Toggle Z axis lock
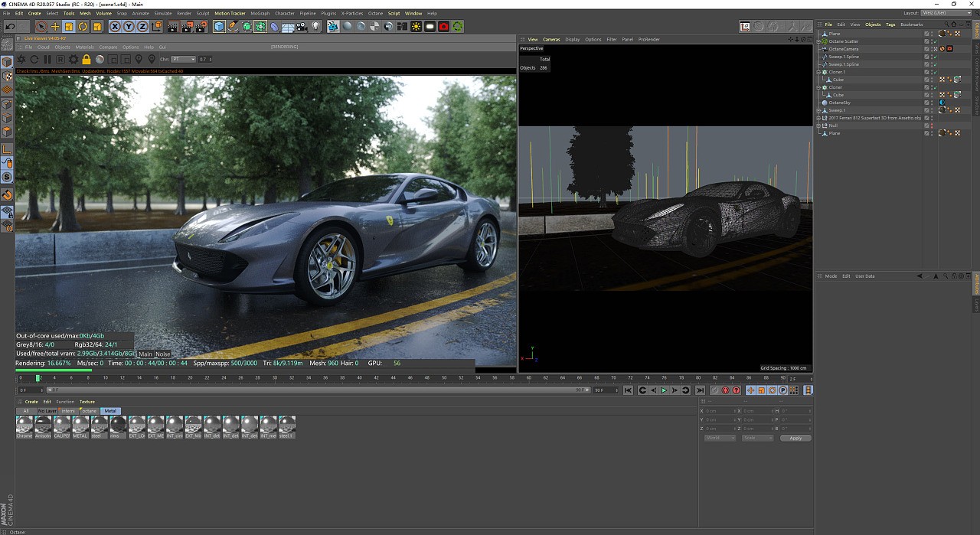Screen dimensions: 980x535 point(142,27)
